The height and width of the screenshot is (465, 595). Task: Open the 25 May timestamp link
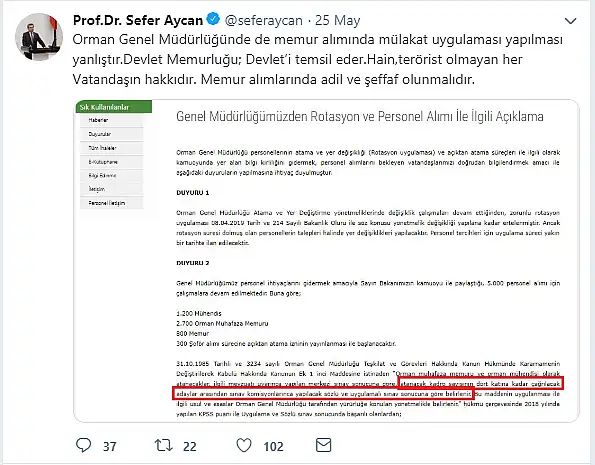coord(337,20)
